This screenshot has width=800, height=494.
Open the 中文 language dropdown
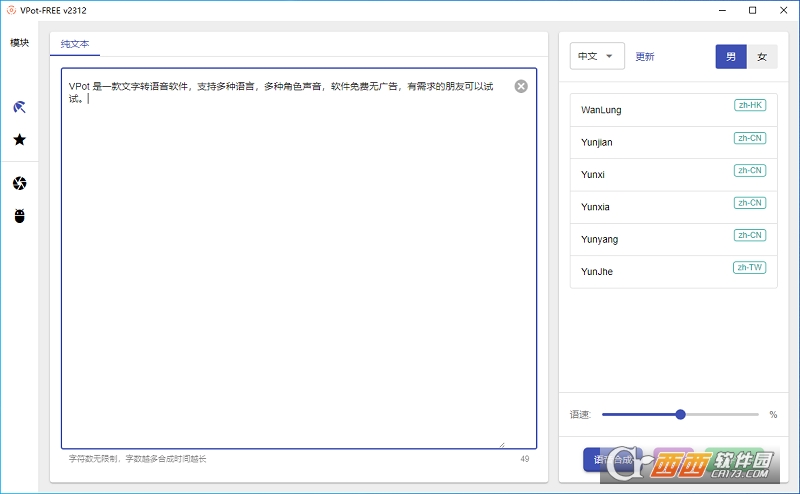pos(597,56)
